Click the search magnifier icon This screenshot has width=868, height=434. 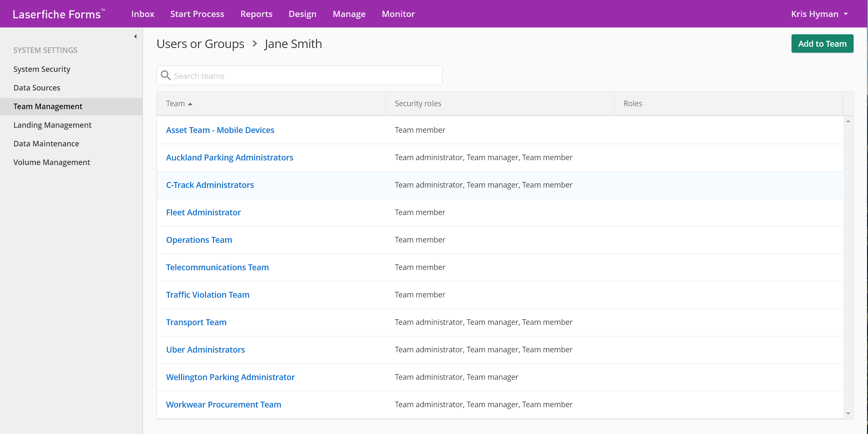(x=165, y=75)
